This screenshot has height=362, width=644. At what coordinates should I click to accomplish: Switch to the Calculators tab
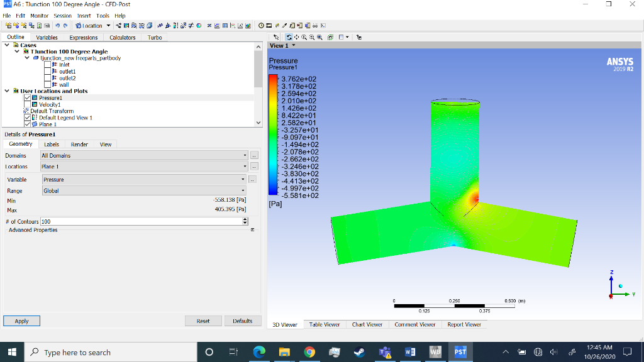(x=123, y=37)
